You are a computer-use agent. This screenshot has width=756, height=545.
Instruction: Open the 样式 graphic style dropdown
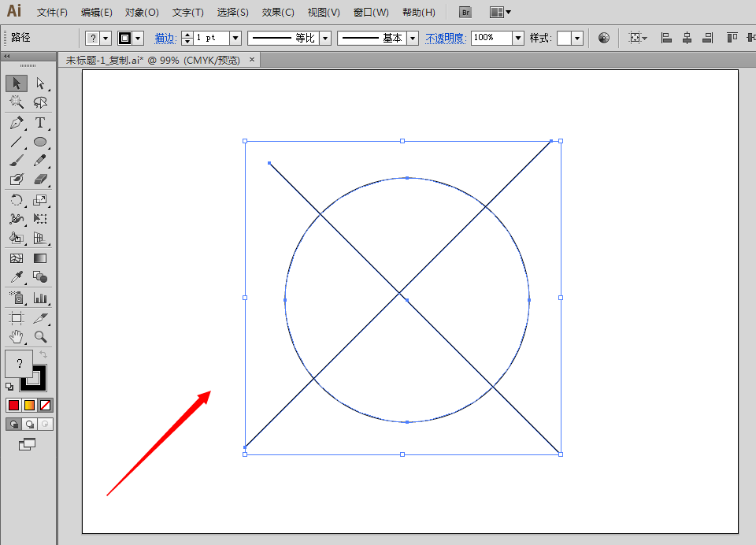point(577,38)
